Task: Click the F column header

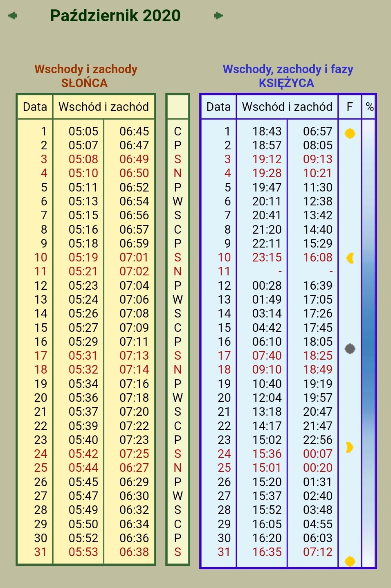Action: coord(350,107)
